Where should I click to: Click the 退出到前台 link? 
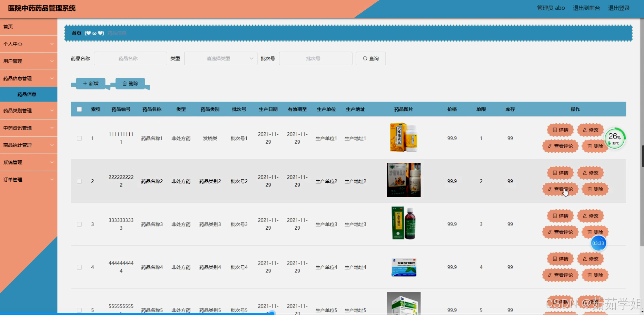586,8
